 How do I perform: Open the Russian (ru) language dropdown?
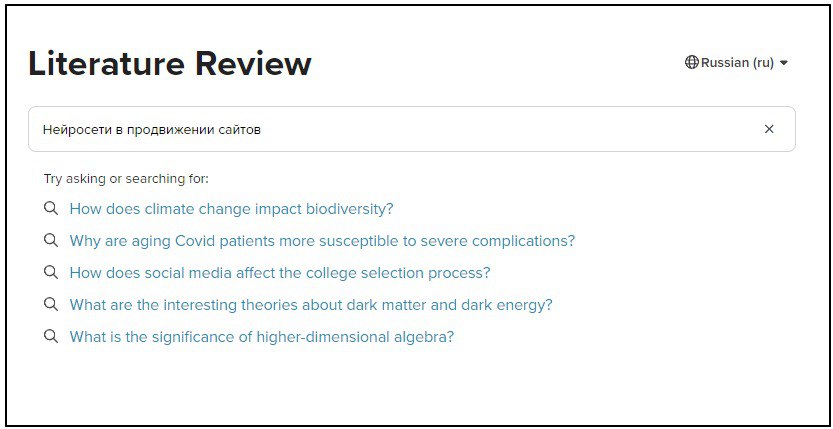pyautogui.click(x=737, y=62)
